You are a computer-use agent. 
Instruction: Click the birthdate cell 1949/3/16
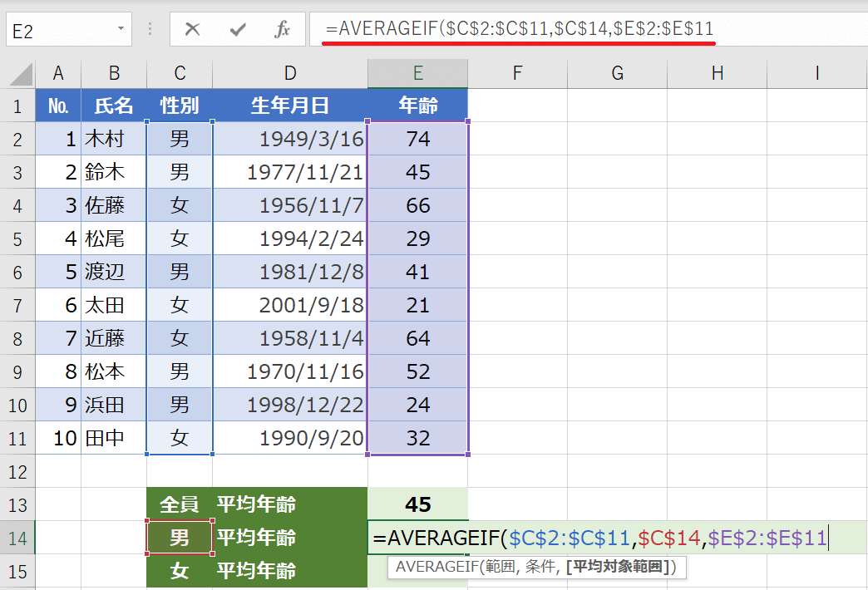289,139
